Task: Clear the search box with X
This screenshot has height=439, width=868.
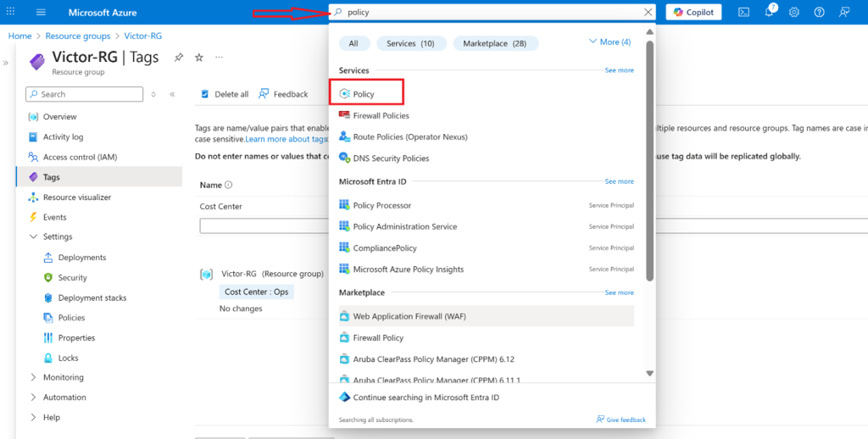Action: 648,12
